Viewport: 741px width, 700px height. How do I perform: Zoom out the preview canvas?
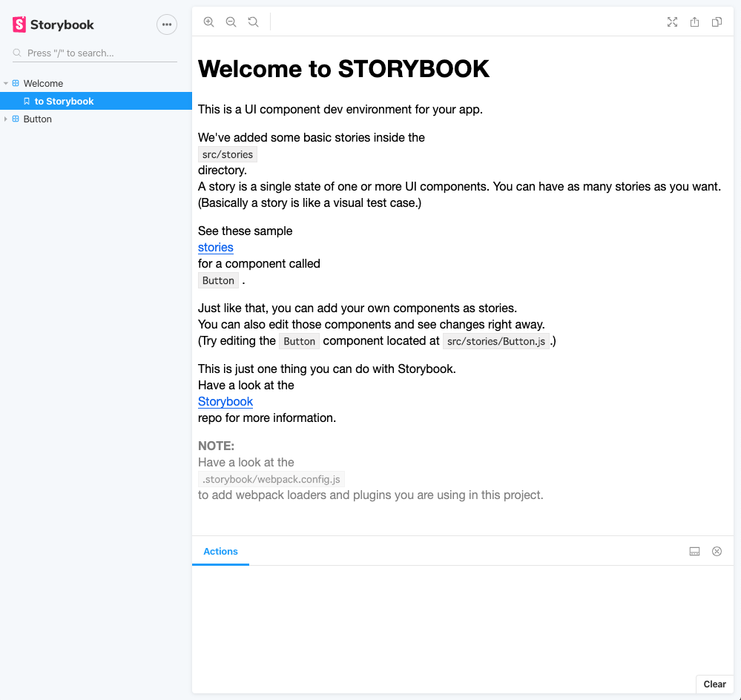(x=231, y=22)
